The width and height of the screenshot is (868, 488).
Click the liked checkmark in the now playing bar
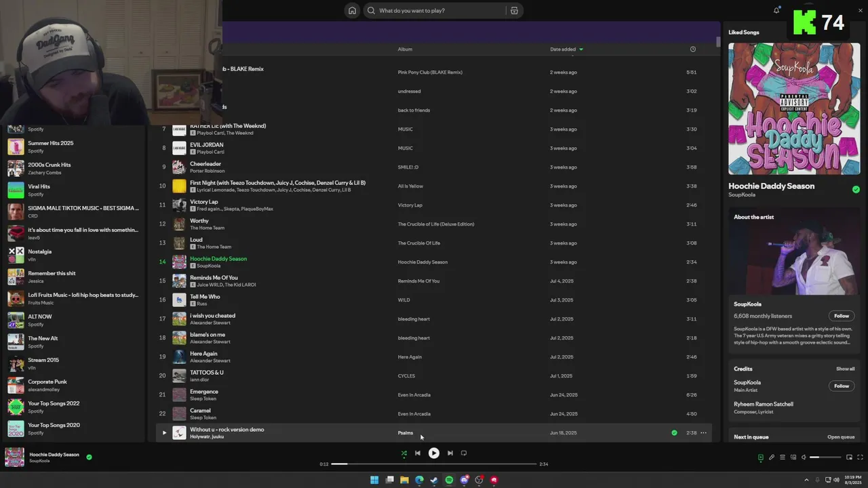coord(89,457)
